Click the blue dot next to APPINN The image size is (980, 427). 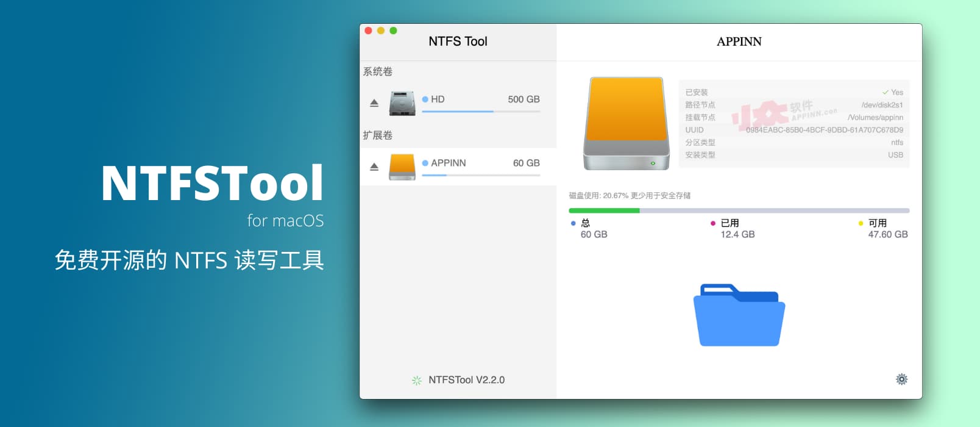(425, 163)
